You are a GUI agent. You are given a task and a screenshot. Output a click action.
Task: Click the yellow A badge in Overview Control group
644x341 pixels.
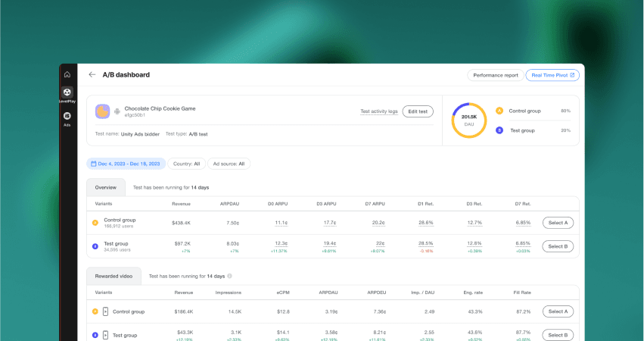(95, 223)
